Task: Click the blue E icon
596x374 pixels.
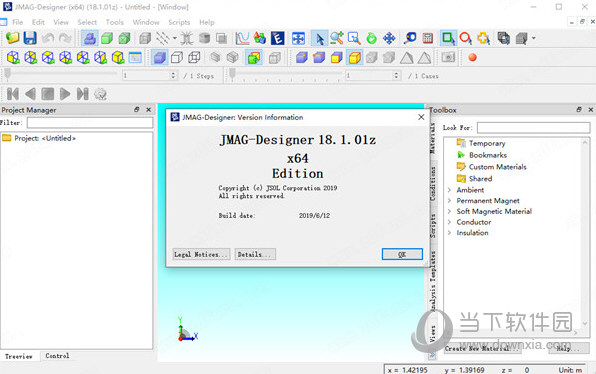Action: tap(277, 38)
